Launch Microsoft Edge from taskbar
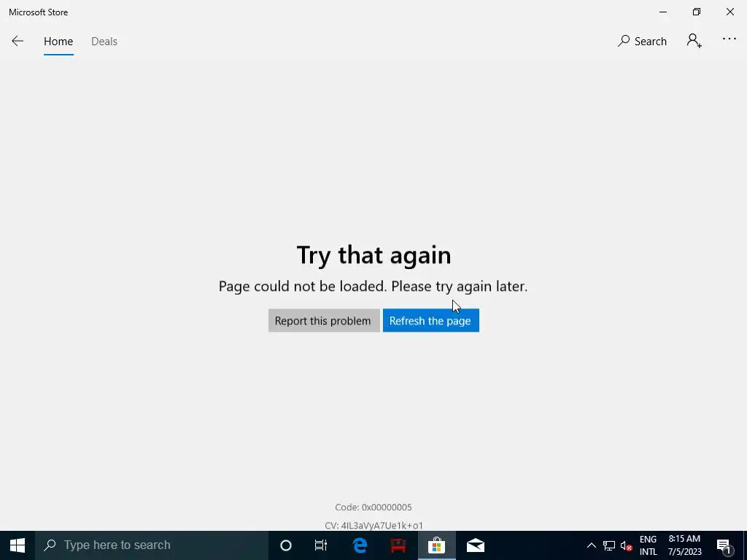The image size is (747, 560). coord(360,545)
